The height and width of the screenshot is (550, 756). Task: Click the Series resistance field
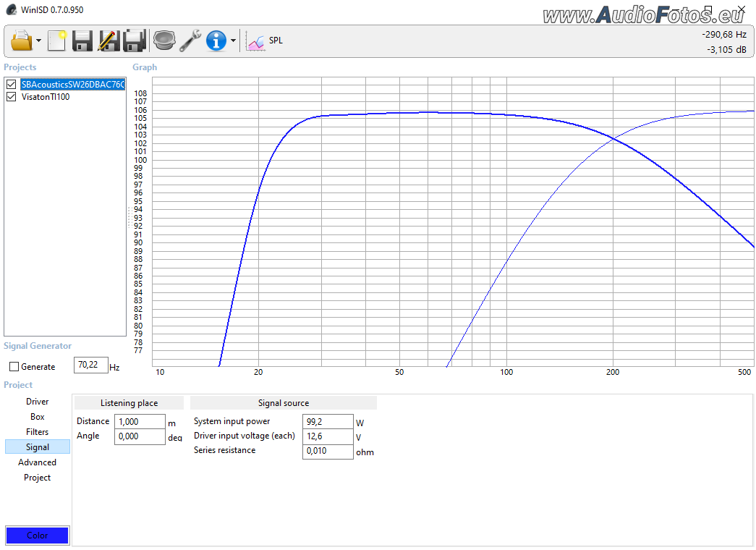[328, 451]
